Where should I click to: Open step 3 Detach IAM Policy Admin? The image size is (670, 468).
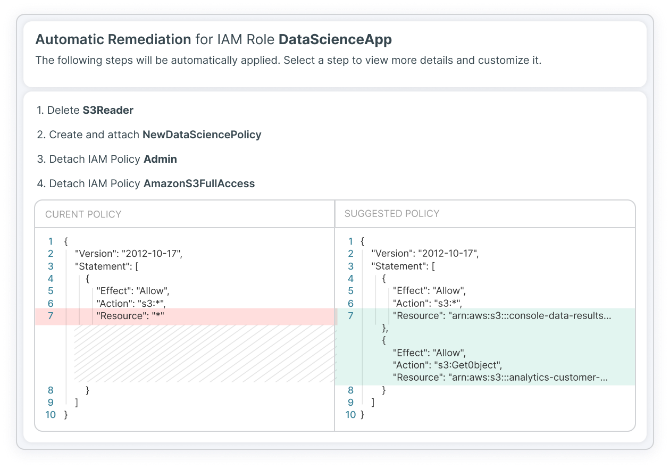(x=104, y=159)
